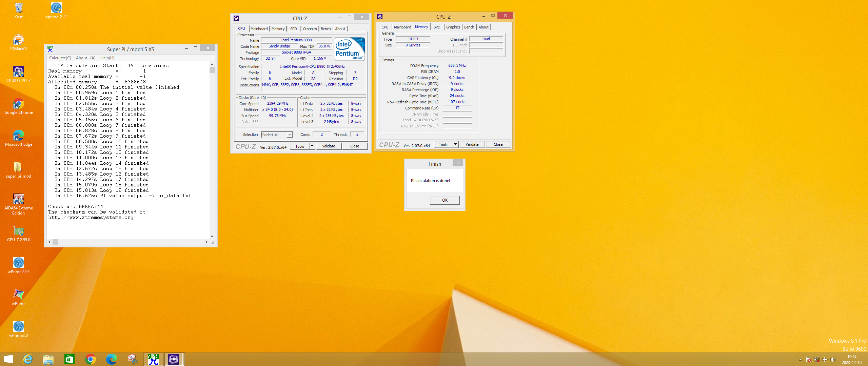Switch to Mainboard tab in left CPU-Z
Viewport: 868px width, 366px height.
pyautogui.click(x=259, y=29)
